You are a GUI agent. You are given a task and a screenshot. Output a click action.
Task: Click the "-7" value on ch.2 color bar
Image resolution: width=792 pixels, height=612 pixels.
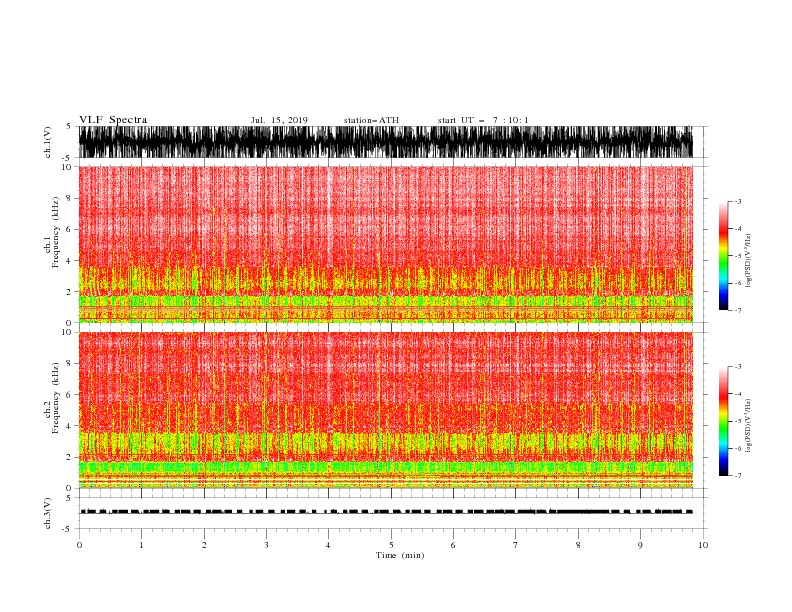pos(738,476)
